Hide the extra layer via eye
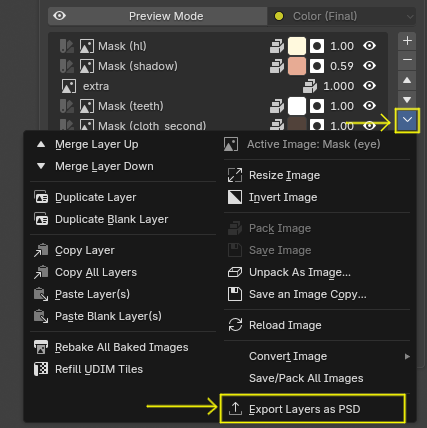The height and width of the screenshot is (428, 427). click(x=369, y=86)
